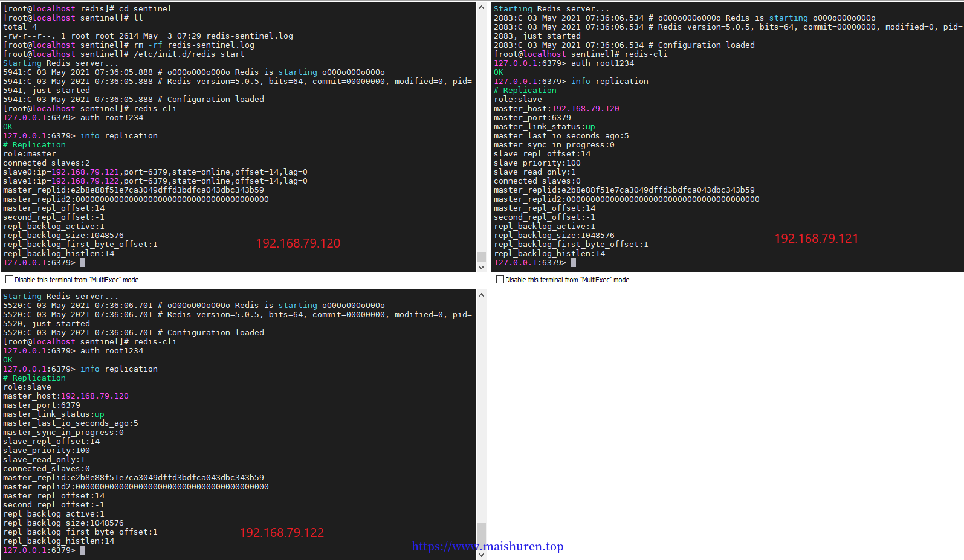964x560 pixels.
Task: Click 'info replication' command in bottom-left terminal
Action: [119, 369]
